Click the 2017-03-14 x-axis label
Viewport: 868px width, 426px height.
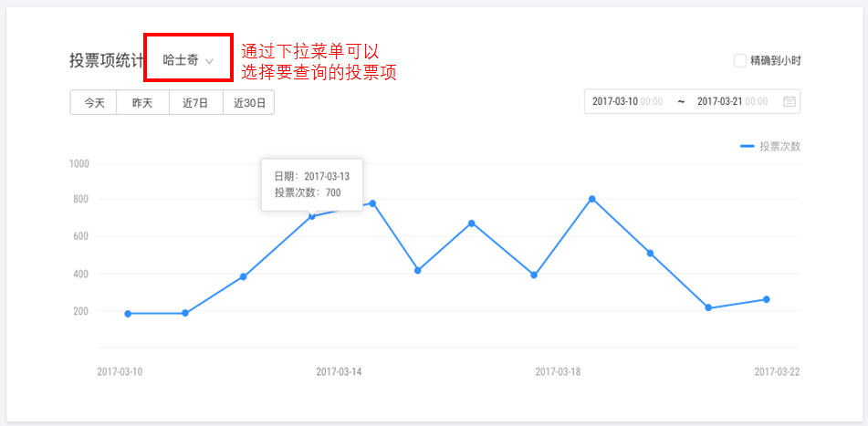tap(340, 371)
